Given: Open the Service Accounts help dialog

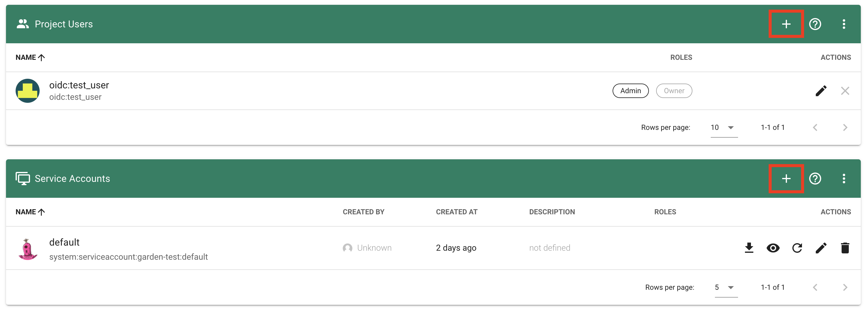Looking at the screenshot, I should 815,179.
